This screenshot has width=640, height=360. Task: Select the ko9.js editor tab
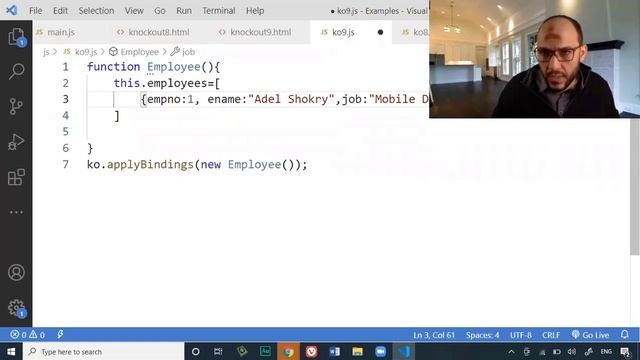343,32
